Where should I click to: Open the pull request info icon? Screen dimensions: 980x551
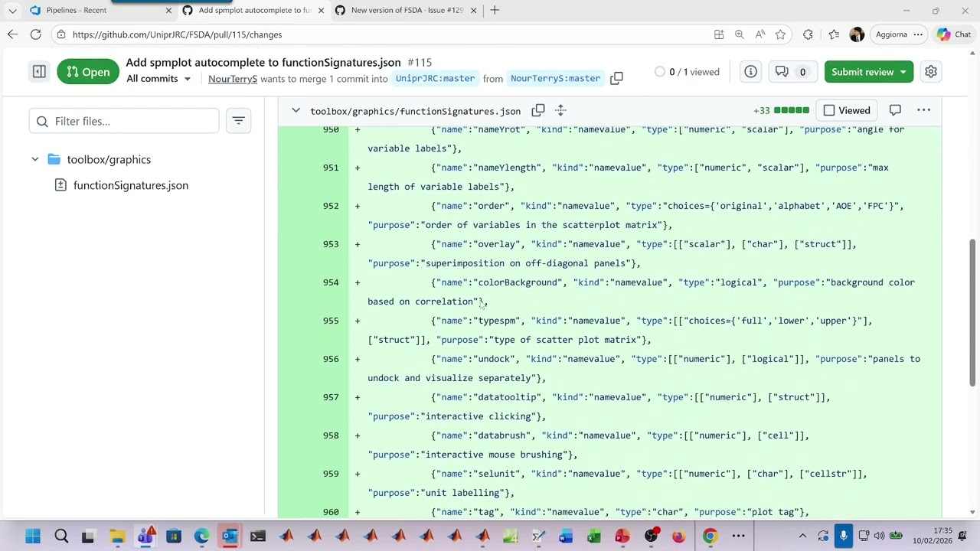coord(751,72)
